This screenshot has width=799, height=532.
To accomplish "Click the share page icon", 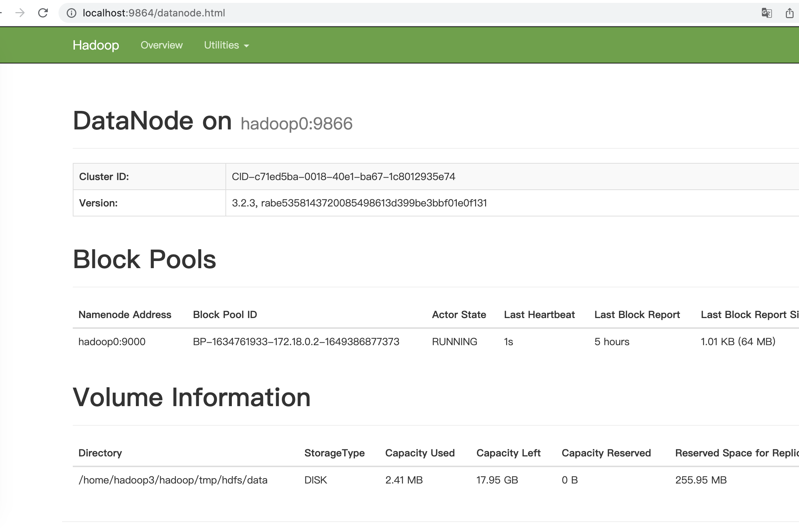I will (789, 13).
